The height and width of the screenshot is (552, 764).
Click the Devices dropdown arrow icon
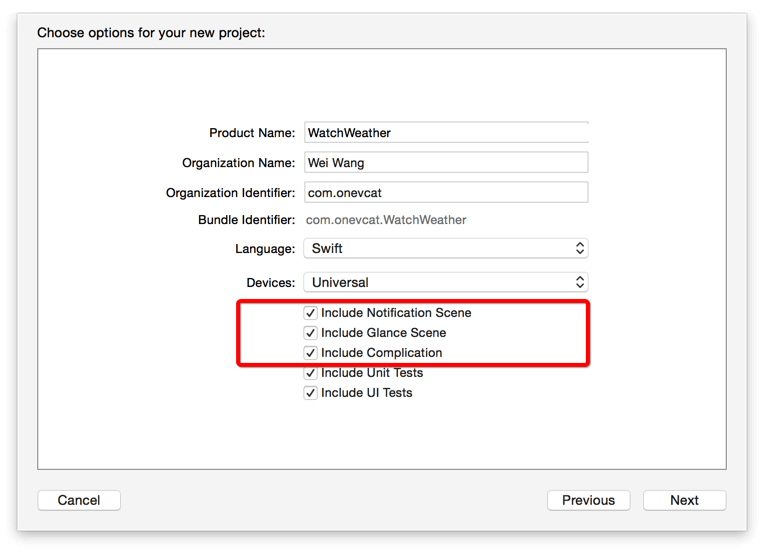coord(580,282)
